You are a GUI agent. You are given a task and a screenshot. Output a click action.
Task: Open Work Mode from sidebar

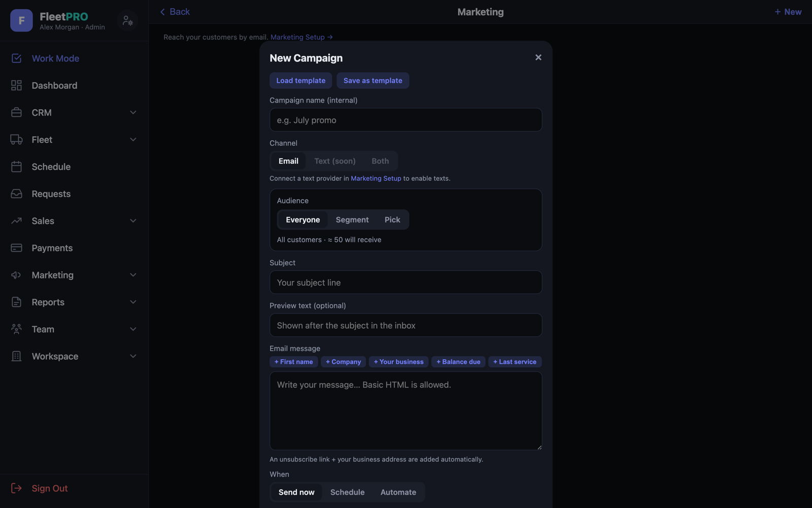74,58
